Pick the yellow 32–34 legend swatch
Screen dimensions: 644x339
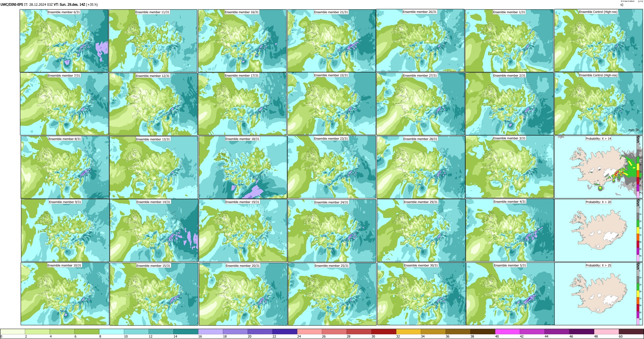[408, 332]
